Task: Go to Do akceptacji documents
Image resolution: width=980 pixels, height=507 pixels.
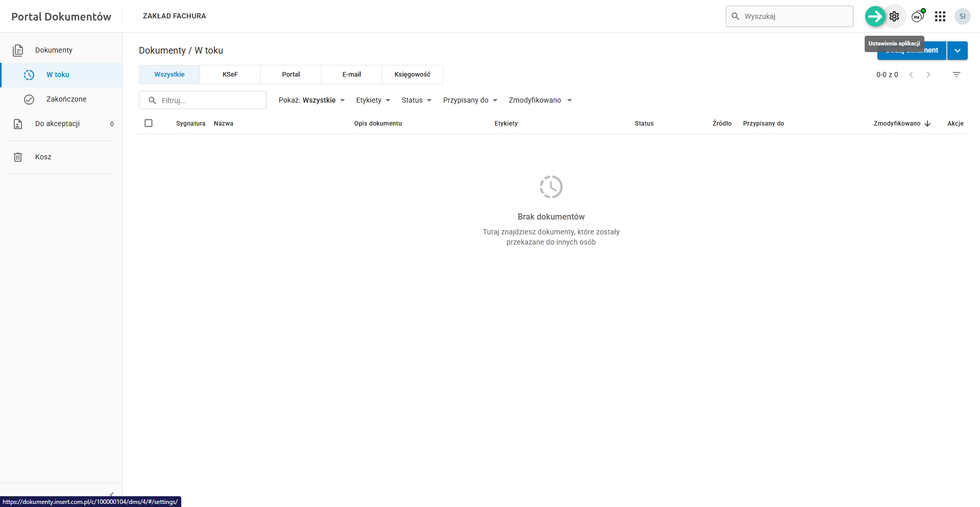Action: 57,124
